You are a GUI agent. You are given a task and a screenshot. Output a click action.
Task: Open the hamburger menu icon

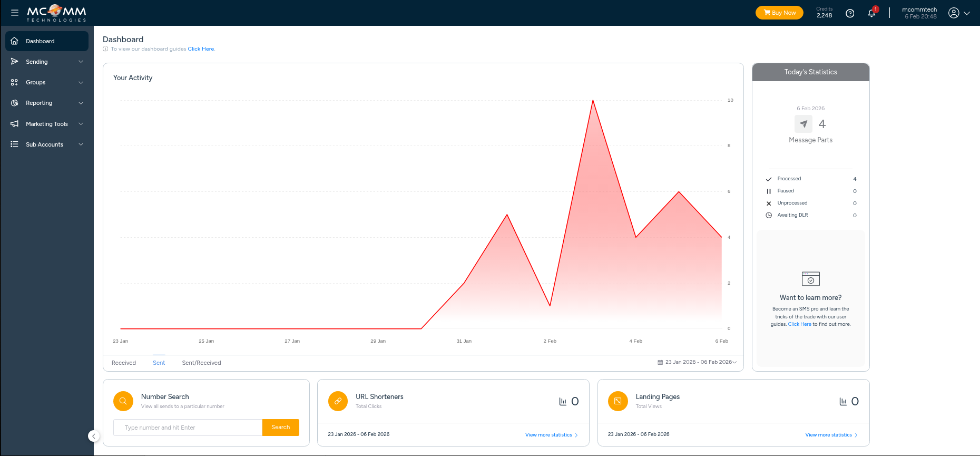tap(15, 13)
